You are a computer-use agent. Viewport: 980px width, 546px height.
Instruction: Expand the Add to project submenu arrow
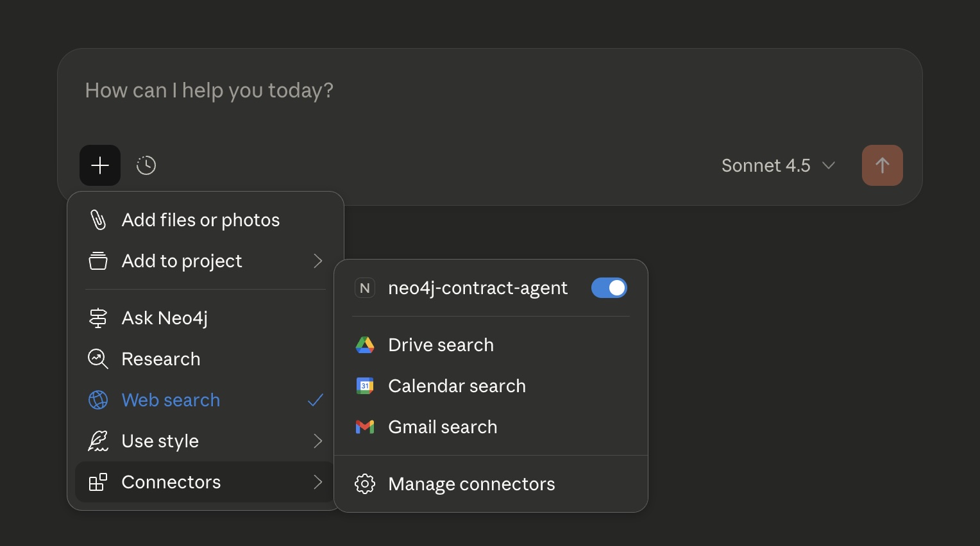tap(317, 261)
